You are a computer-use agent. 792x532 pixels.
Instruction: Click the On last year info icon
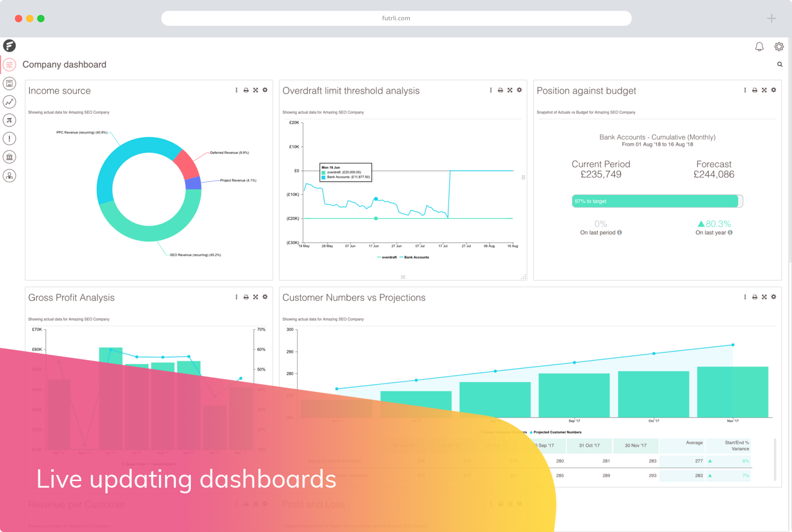tap(730, 232)
